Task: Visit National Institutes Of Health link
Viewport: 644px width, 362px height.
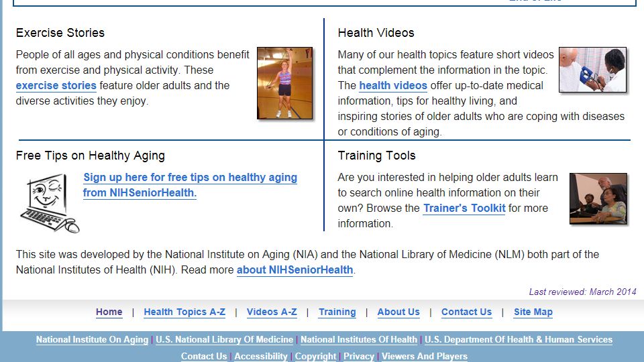Action: 359,339
